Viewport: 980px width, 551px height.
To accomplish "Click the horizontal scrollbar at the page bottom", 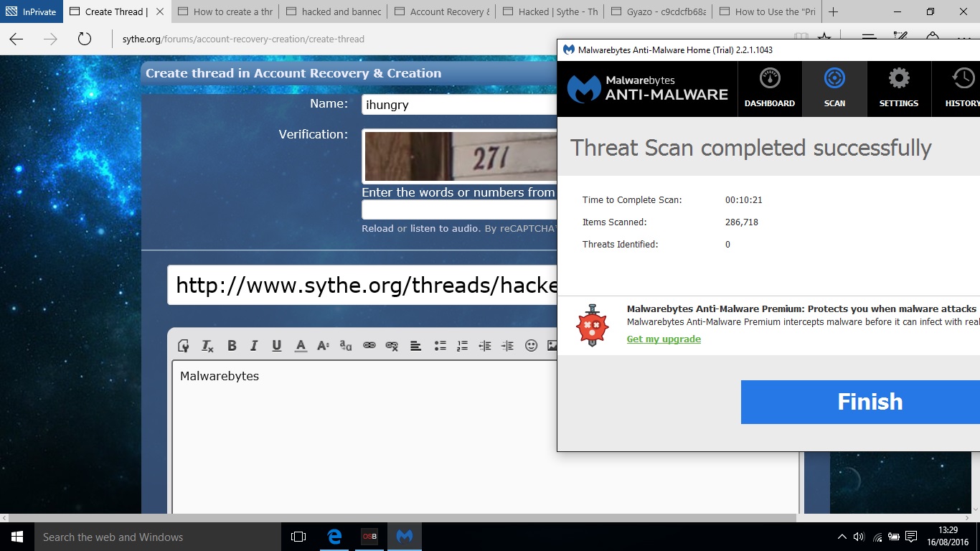I will 402,518.
